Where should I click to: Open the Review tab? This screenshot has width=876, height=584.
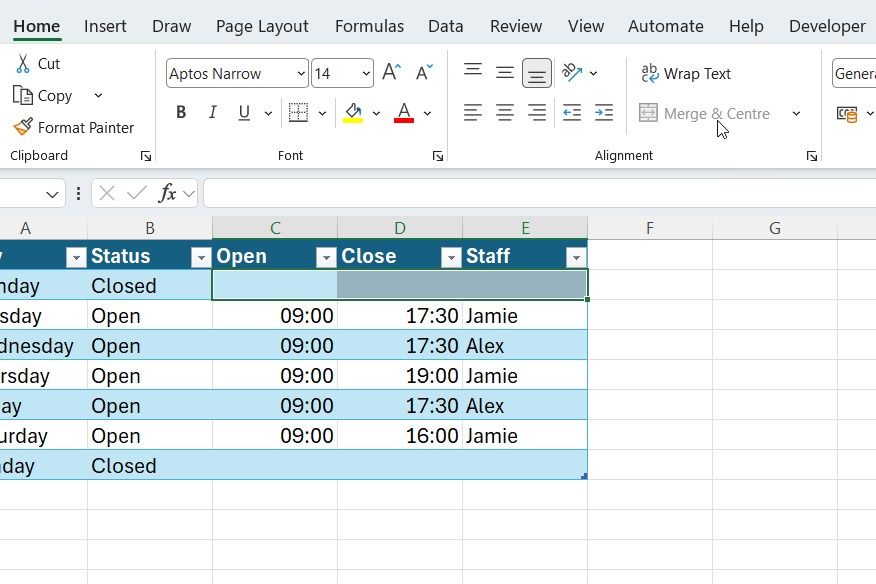pyautogui.click(x=516, y=26)
